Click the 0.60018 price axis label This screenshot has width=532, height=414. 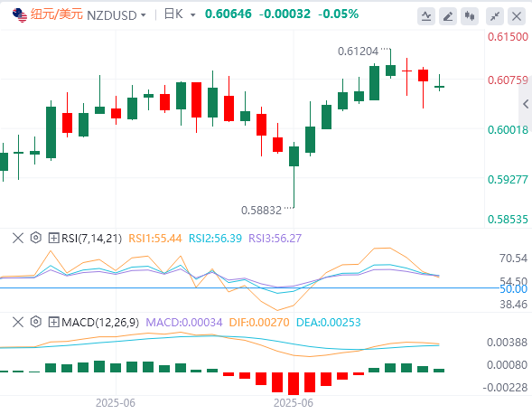pyautogui.click(x=508, y=130)
